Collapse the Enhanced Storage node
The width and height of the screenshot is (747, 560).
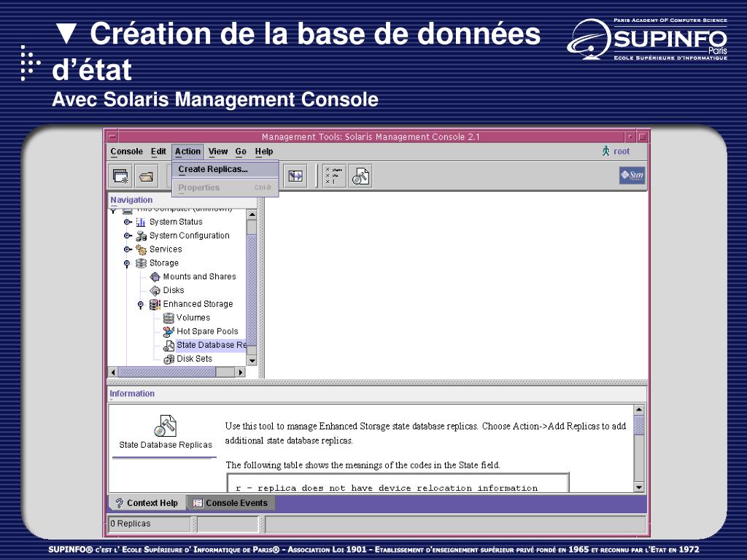pos(141,304)
